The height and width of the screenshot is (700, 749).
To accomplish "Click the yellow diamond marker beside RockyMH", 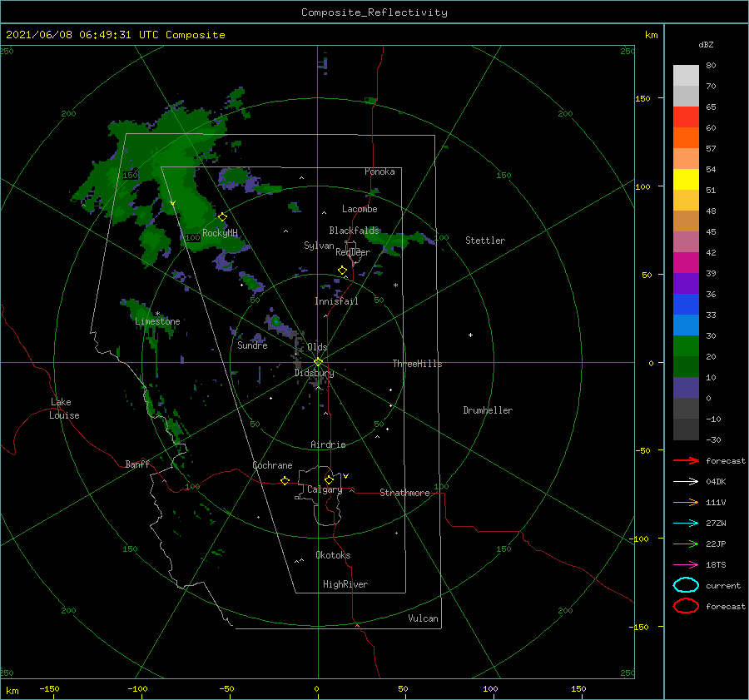I will tap(222, 217).
